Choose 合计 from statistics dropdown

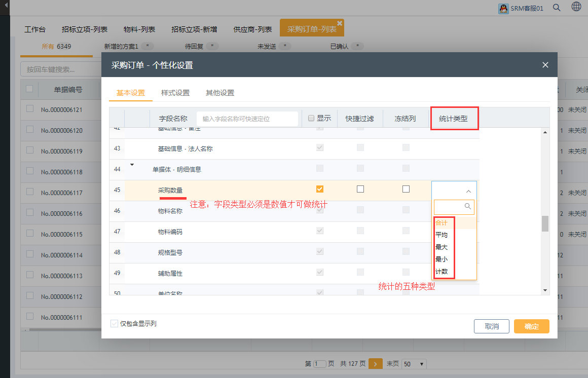[x=455, y=223]
